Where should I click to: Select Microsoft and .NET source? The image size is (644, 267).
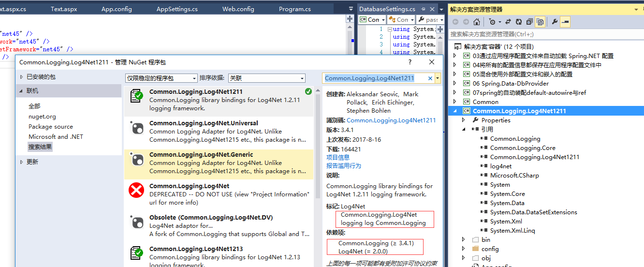[x=56, y=136]
